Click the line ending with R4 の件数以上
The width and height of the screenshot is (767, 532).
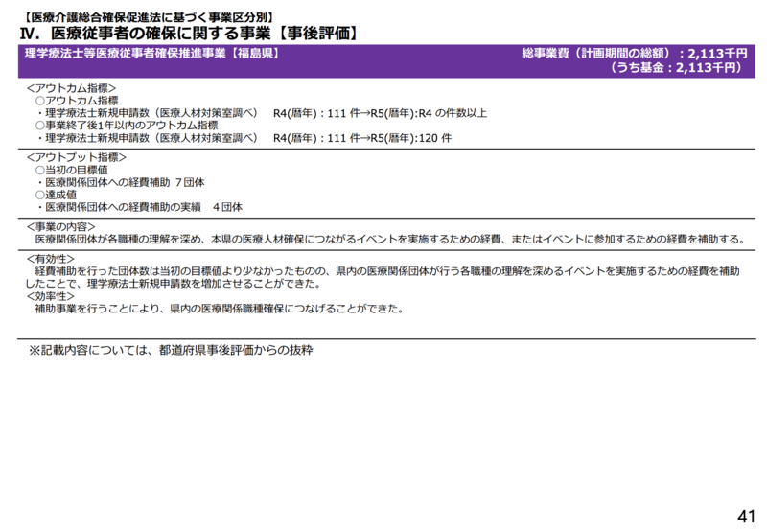[259, 113]
